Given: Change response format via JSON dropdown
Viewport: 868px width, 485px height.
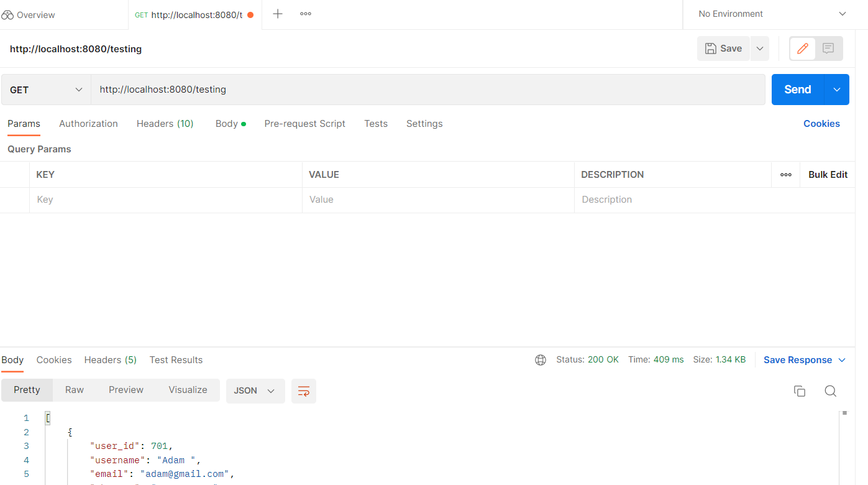Looking at the screenshot, I should pos(255,390).
